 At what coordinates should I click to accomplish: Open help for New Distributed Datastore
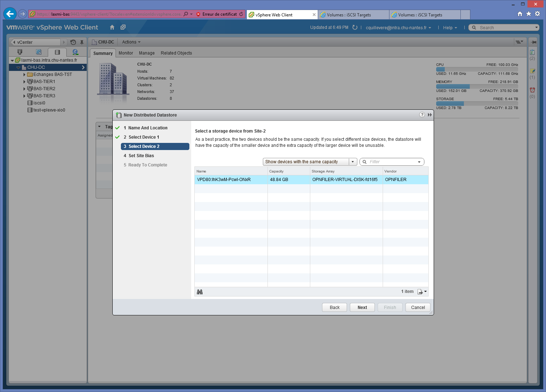pyautogui.click(x=422, y=115)
